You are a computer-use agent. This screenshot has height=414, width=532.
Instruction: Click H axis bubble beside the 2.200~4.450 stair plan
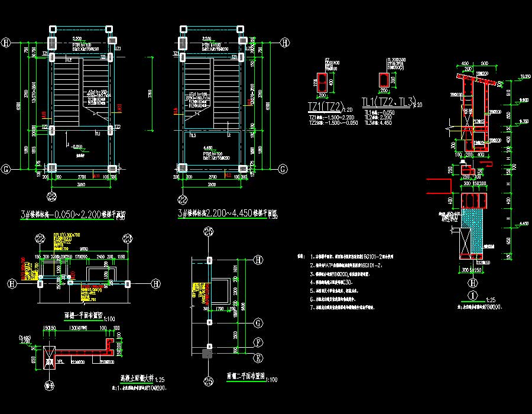coord(285,43)
